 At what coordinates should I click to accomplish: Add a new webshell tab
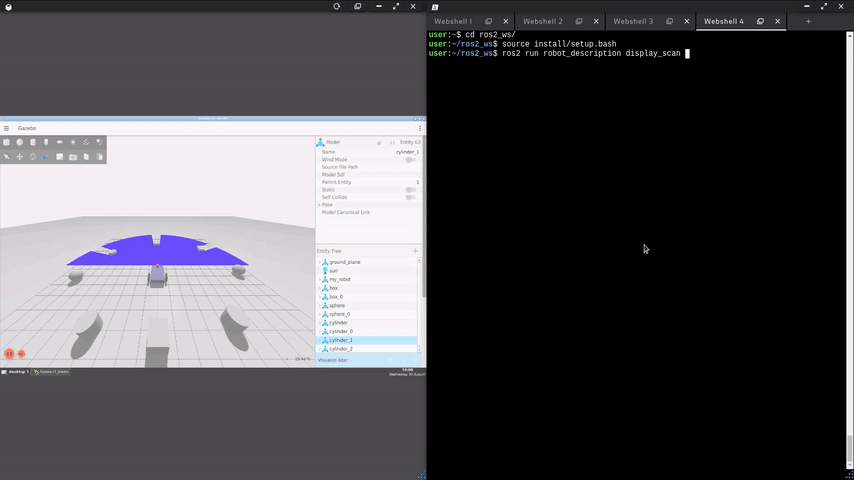pyautogui.click(x=808, y=21)
